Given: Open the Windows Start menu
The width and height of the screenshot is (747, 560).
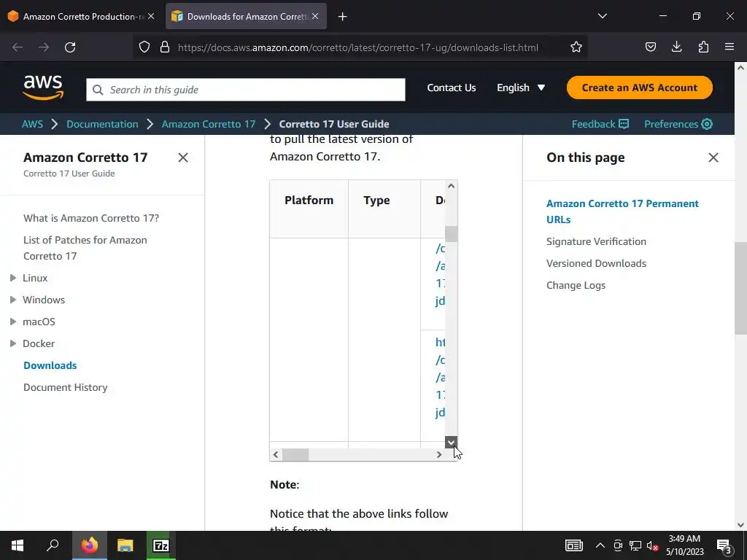Looking at the screenshot, I should click(18, 545).
